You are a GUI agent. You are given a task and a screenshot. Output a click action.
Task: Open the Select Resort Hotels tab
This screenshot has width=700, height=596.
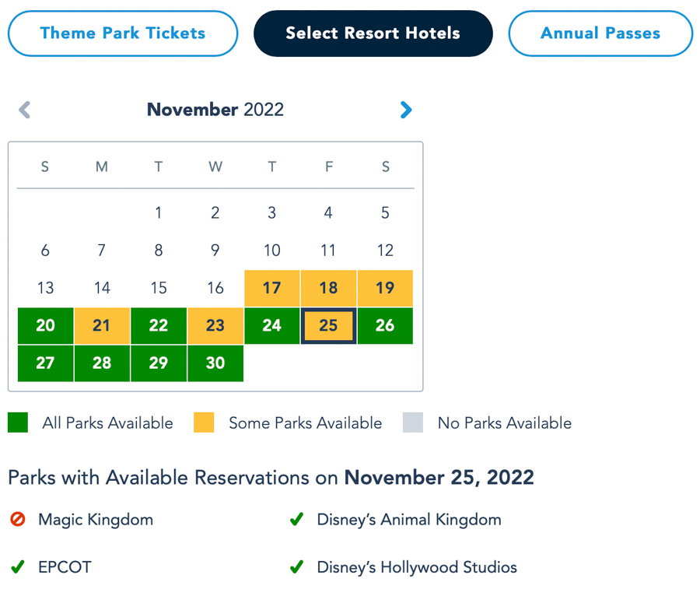tap(373, 33)
